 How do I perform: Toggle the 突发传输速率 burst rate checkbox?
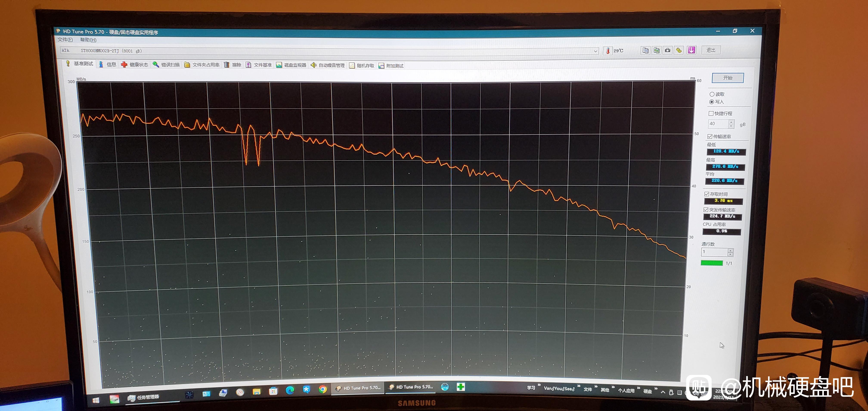(706, 210)
